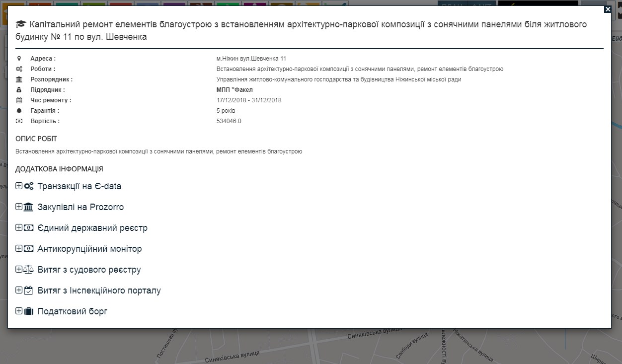The height and width of the screenshot is (364, 622).
Task: Open the contractor МПП "Факел link
Action: pyautogui.click(x=234, y=90)
